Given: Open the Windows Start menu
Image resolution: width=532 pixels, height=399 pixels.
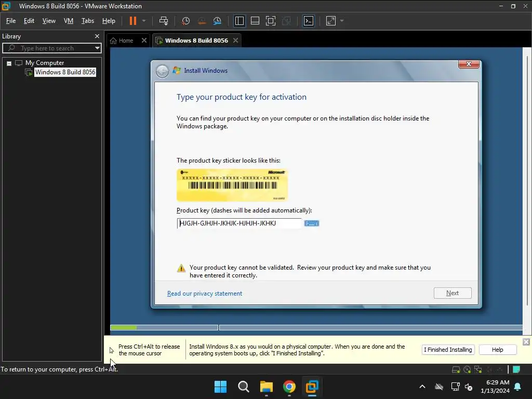Looking at the screenshot, I should pyautogui.click(x=220, y=387).
